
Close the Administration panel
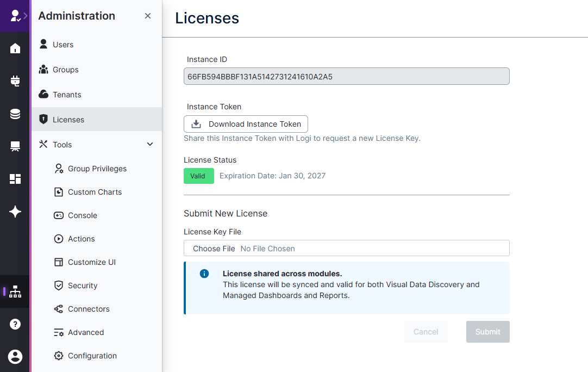tap(147, 16)
